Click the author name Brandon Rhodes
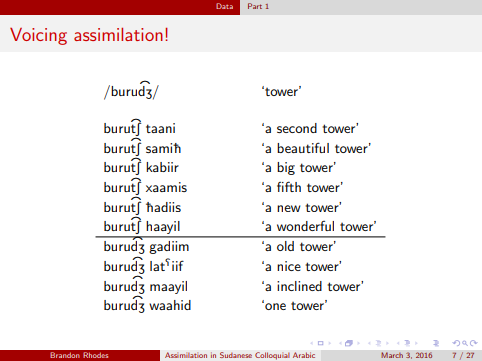The width and height of the screenshot is (482, 361). 79,355
